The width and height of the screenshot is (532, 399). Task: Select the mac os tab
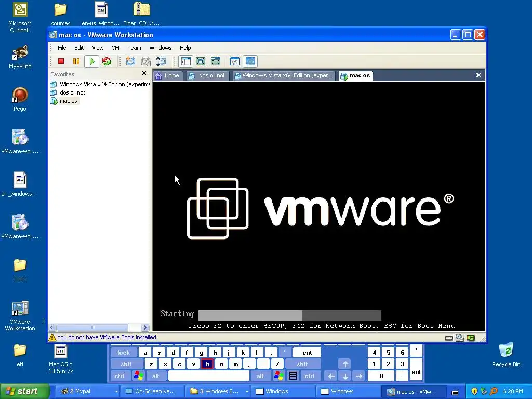pos(355,76)
